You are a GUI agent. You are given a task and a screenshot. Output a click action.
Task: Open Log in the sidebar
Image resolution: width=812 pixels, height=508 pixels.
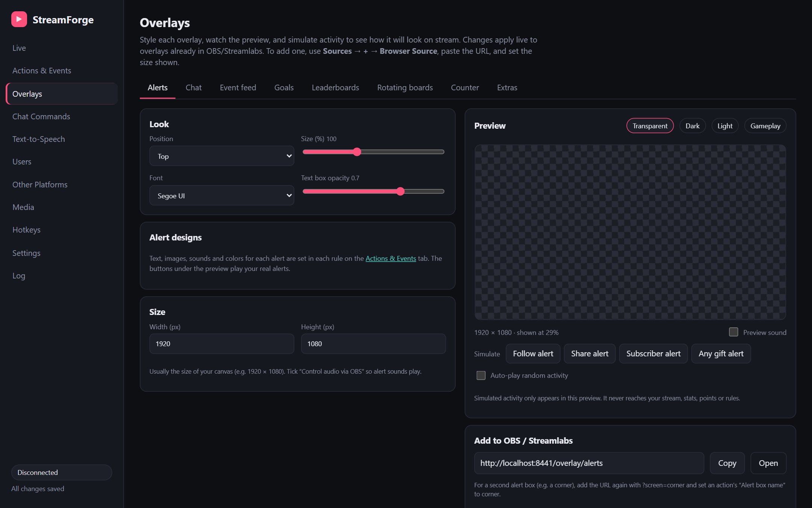click(x=62, y=275)
